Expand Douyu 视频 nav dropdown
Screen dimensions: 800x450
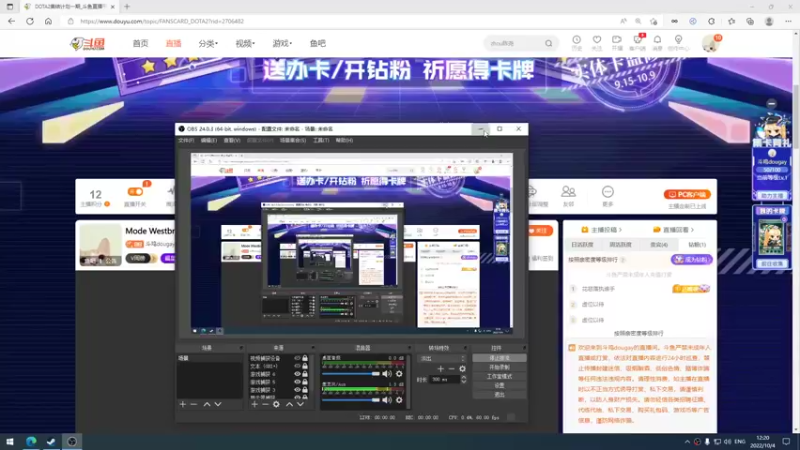245,43
